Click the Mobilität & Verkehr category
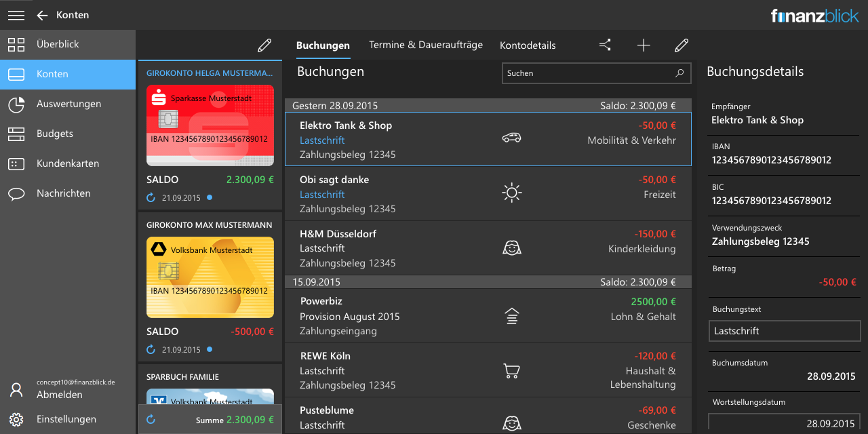The image size is (868, 434). coord(631,140)
